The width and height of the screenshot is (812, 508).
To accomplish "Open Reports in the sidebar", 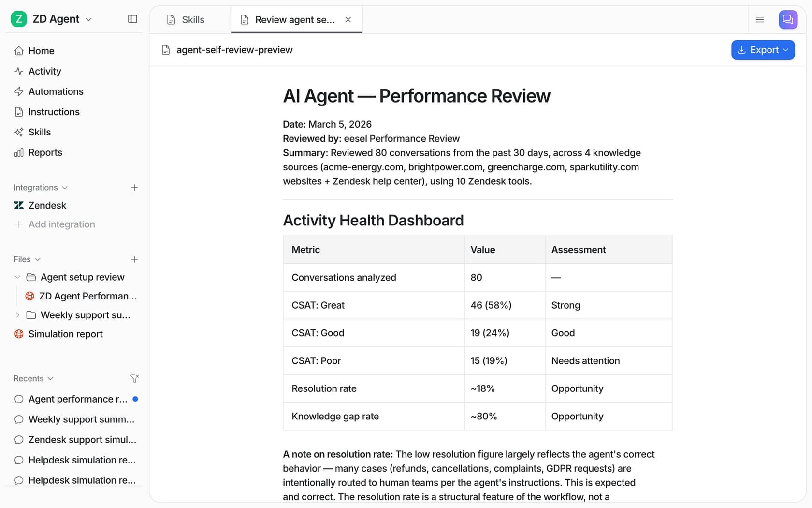I will pos(45,152).
